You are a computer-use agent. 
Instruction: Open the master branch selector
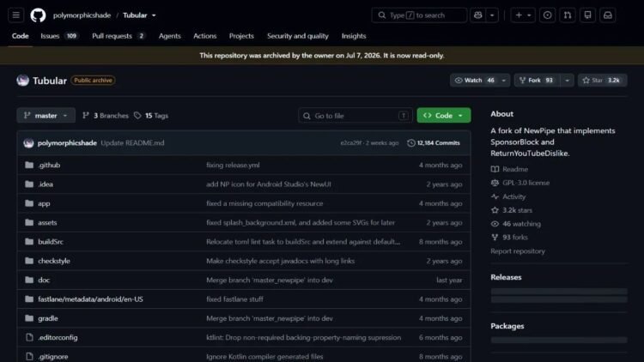point(46,116)
